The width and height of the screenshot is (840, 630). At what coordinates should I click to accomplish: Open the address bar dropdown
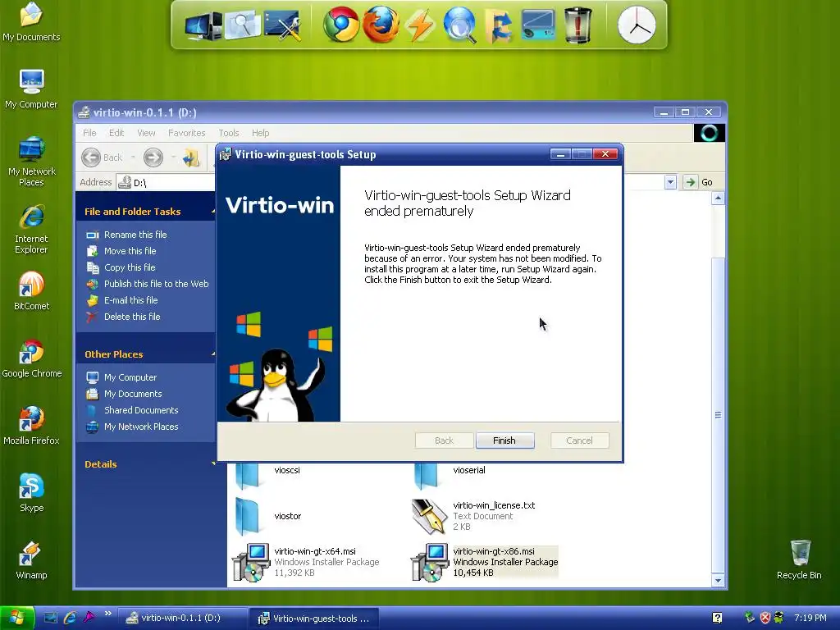tap(670, 183)
